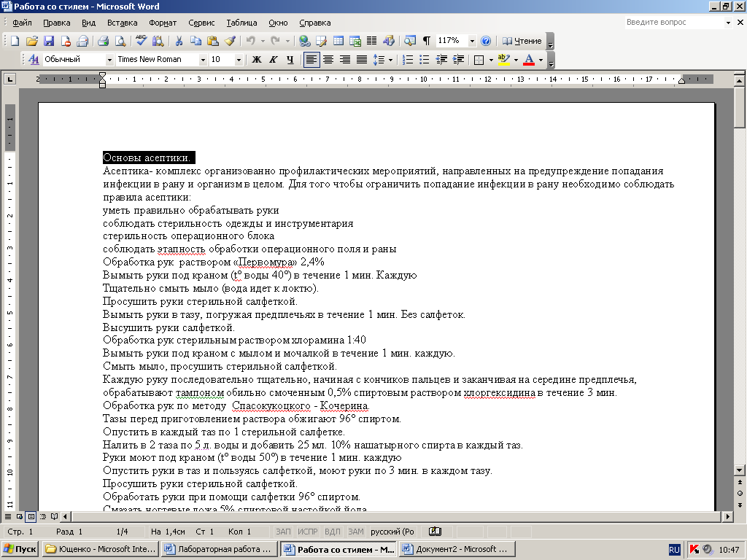
Task: Paste from clipboard using the Paste icon
Action: [213, 41]
